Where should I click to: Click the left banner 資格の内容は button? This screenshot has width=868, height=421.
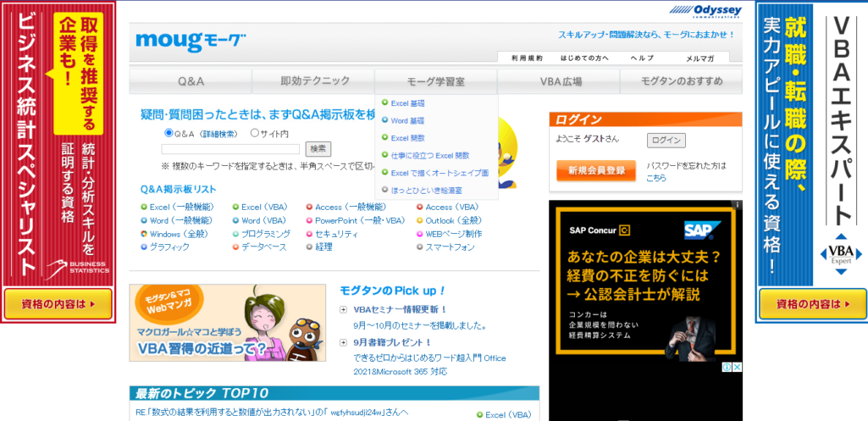pos(58,304)
